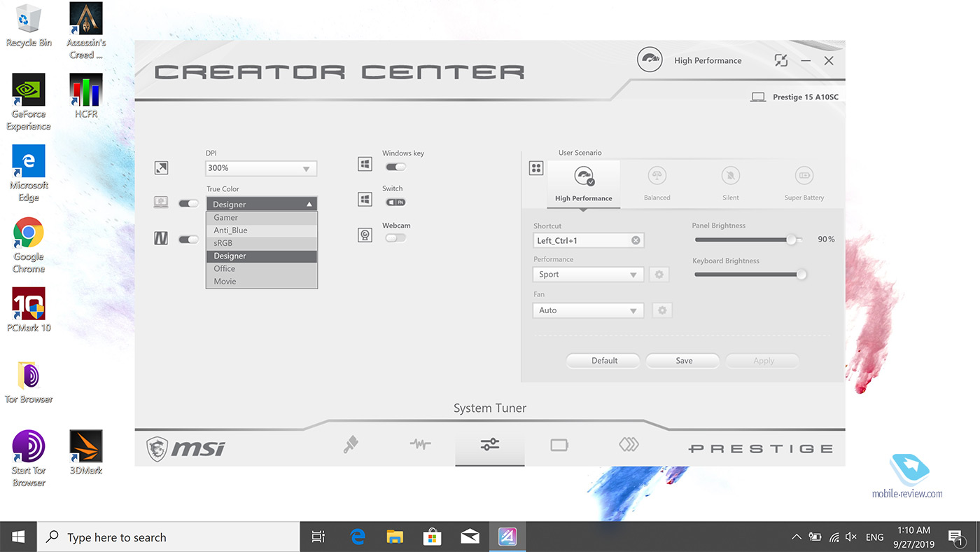
Task: Select sRGB color mode
Action: coord(262,243)
